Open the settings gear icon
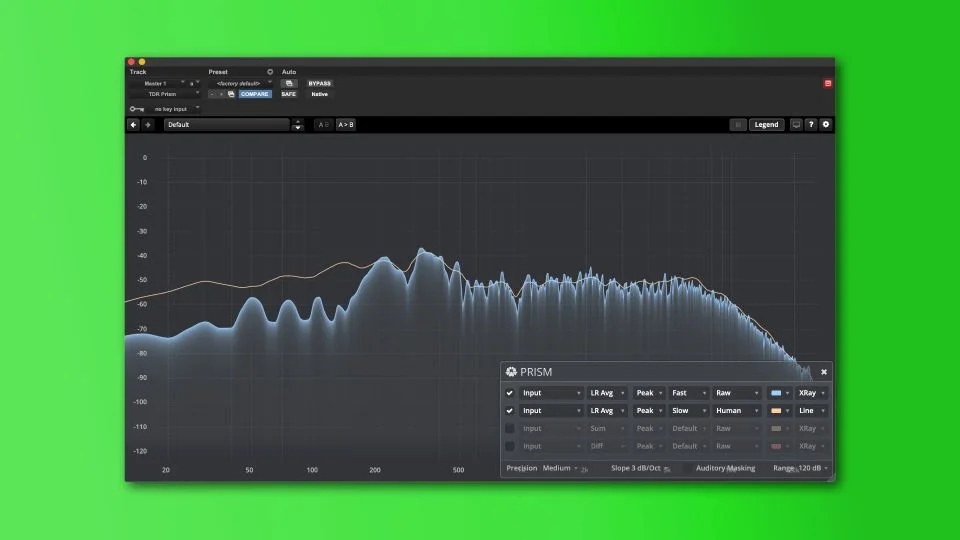Viewport: 960px width, 540px height. coord(825,124)
